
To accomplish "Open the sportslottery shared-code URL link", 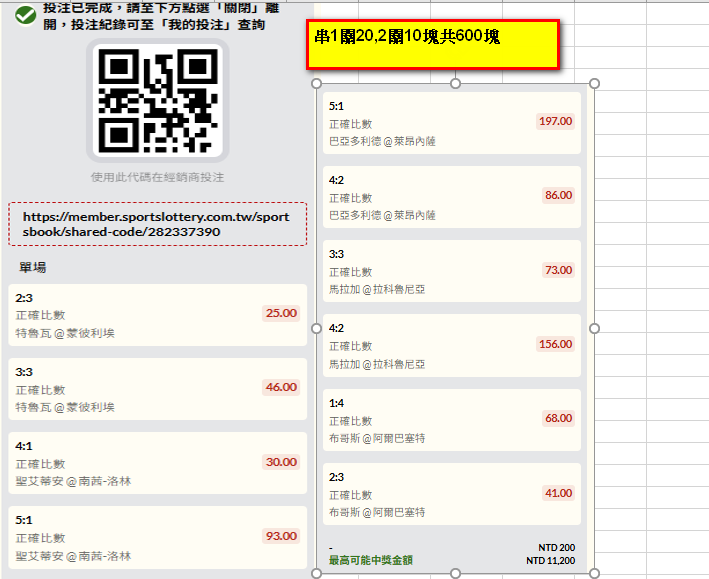I will [158, 224].
